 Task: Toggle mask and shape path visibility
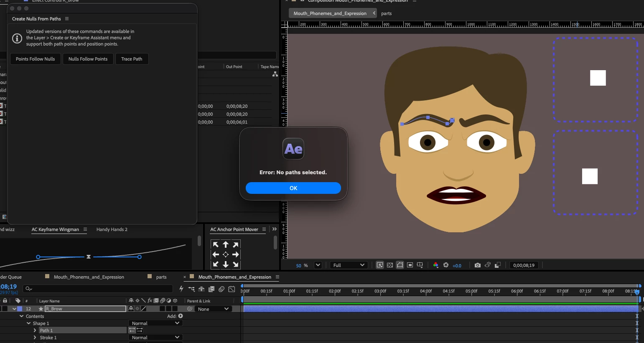coord(400,265)
